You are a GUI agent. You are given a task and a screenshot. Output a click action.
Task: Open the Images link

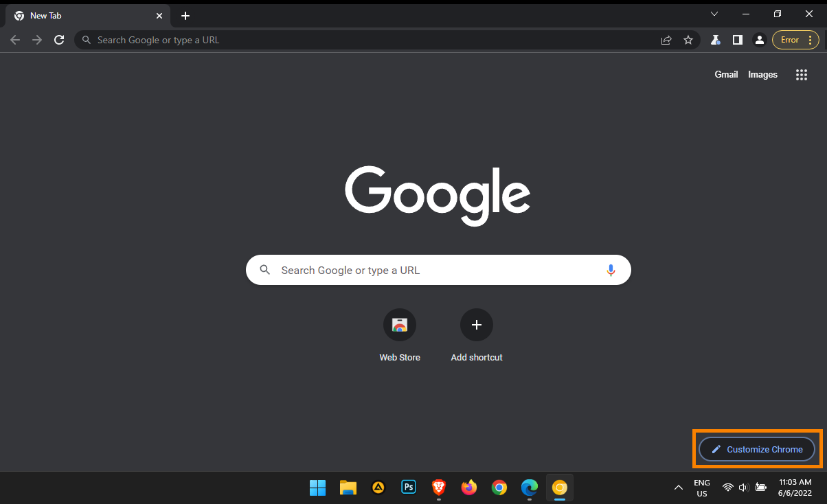click(762, 74)
